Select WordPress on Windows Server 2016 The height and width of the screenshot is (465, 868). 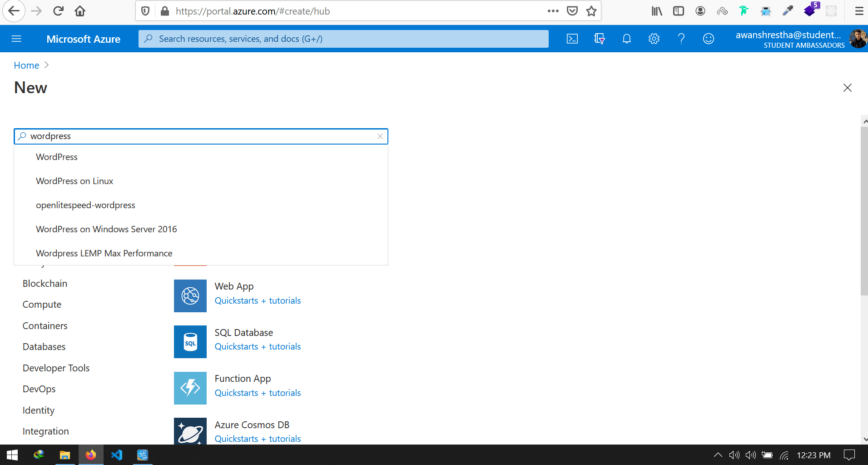(106, 229)
